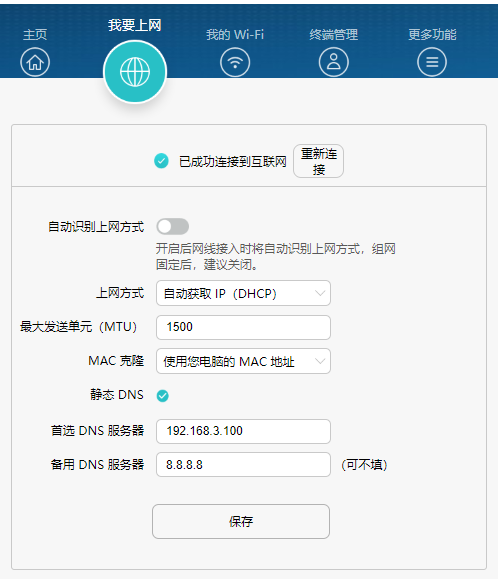Switch to 更多功能 tab label
498x579 pixels.
click(x=432, y=35)
